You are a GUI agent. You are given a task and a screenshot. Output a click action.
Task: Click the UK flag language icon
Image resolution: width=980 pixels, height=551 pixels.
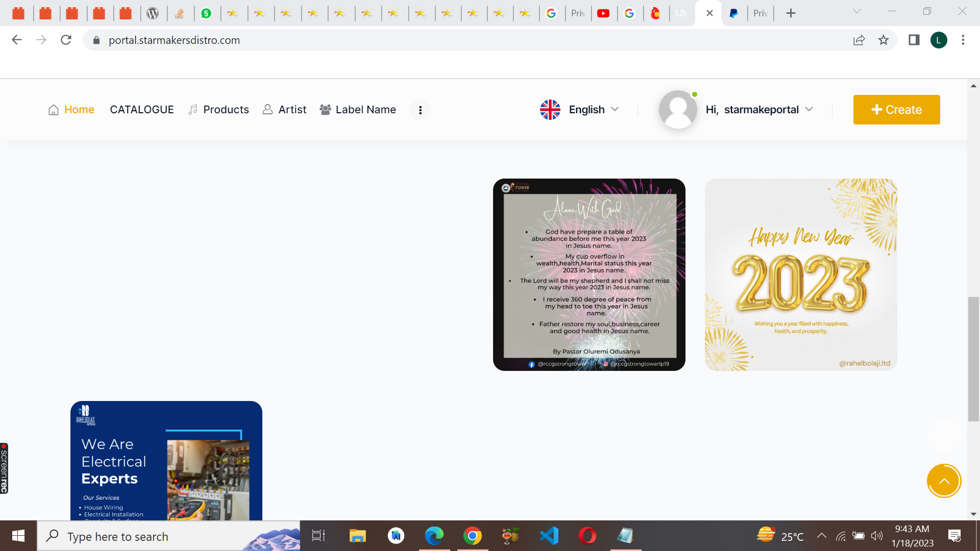coord(550,110)
